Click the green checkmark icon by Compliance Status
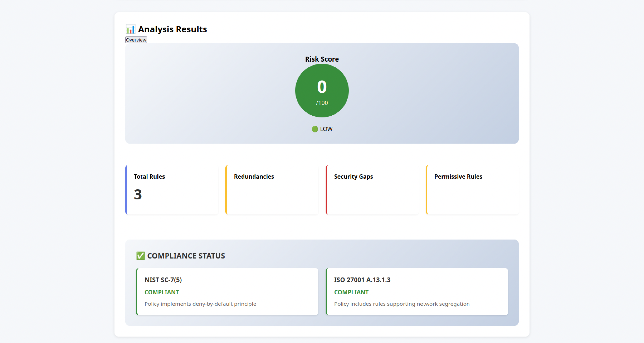The width and height of the screenshot is (644, 343). (x=140, y=256)
